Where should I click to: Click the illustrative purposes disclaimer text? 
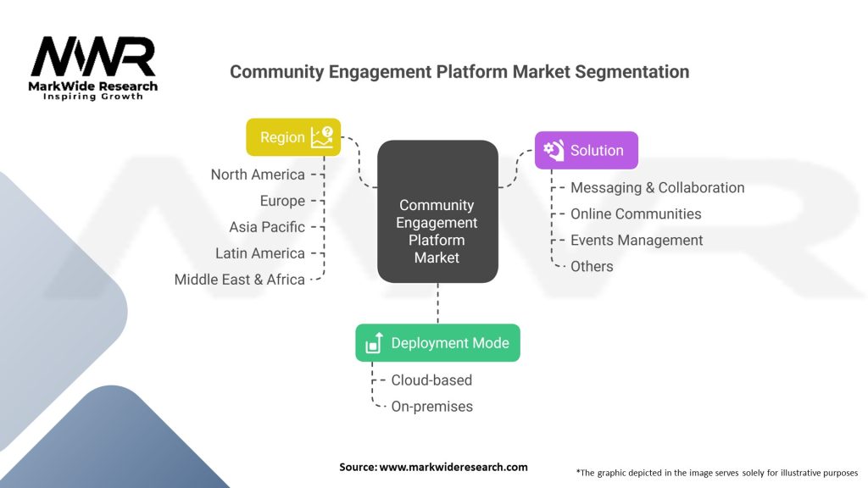pyautogui.click(x=717, y=473)
